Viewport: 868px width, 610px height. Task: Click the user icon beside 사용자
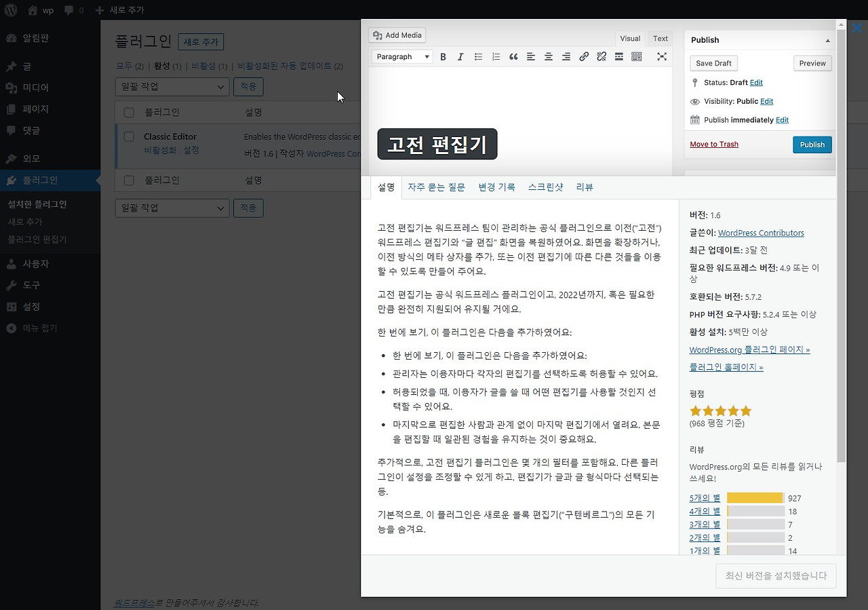11,264
